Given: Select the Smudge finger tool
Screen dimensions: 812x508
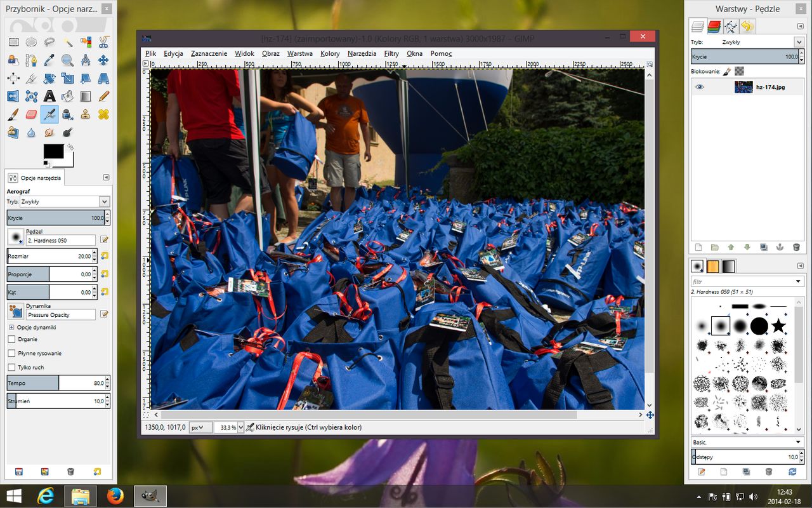Looking at the screenshot, I should [x=49, y=132].
